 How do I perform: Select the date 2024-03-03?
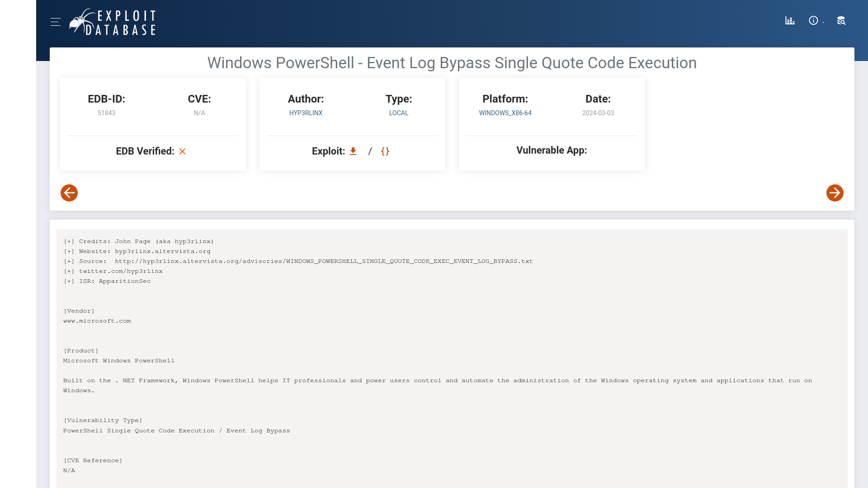[x=598, y=113]
